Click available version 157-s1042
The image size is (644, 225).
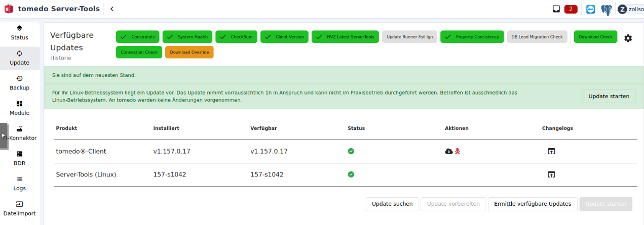[x=267, y=174]
